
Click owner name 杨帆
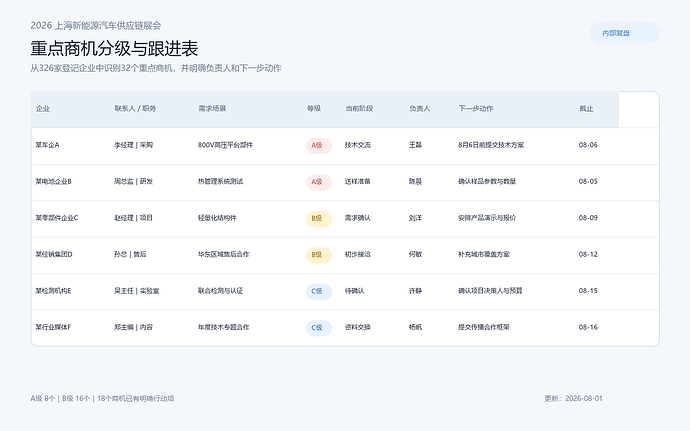coord(415,328)
